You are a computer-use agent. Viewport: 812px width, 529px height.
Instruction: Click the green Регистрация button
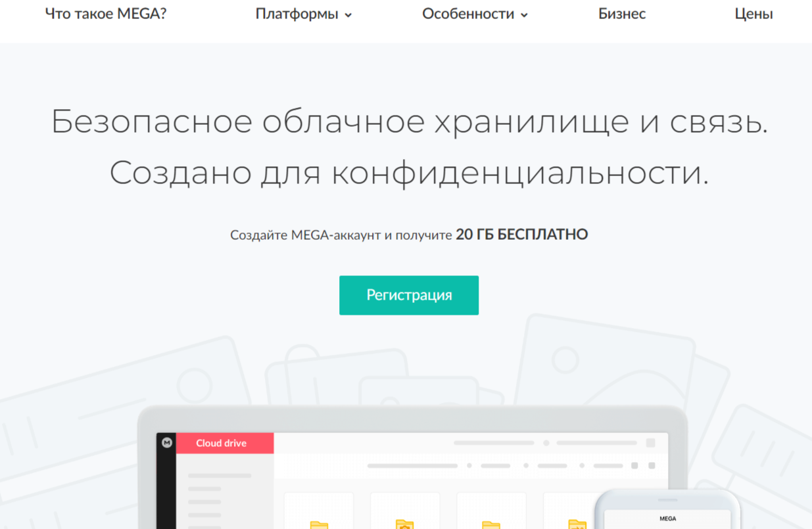click(x=409, y=295)
